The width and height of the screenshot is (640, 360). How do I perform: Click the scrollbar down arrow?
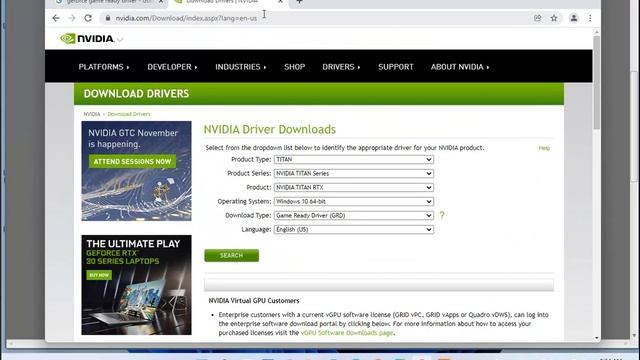597,338
